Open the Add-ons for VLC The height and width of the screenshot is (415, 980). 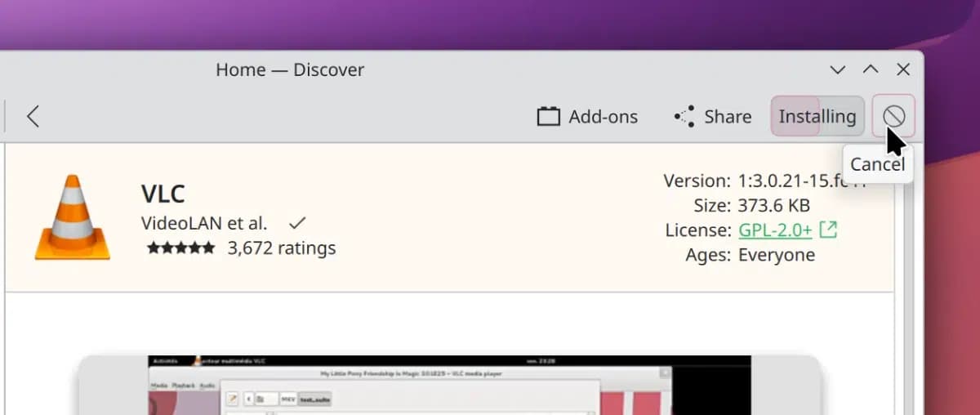587,117
